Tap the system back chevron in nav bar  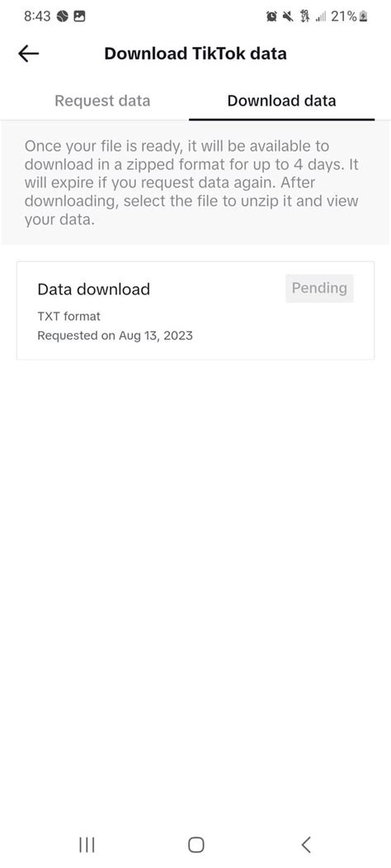[306, 844]
